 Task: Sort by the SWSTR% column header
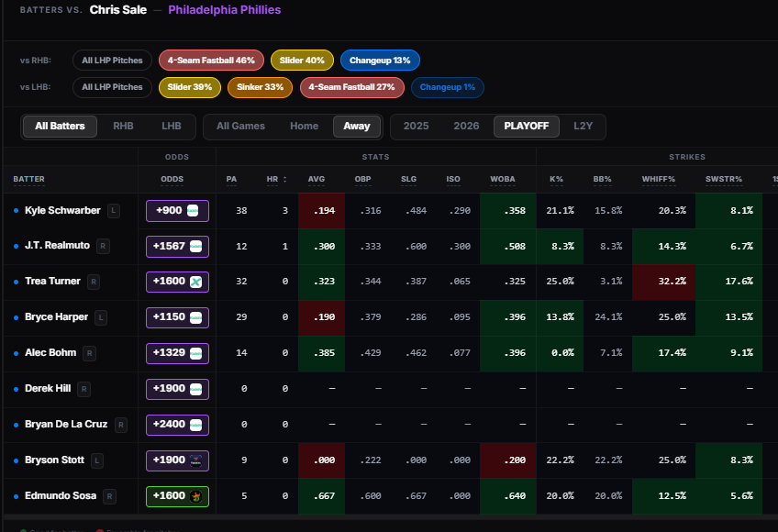[724, 179]
